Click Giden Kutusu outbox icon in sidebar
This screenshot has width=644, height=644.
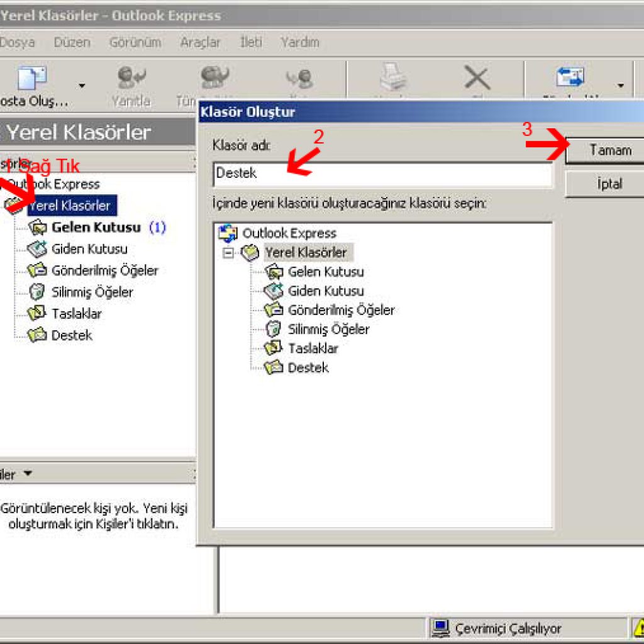pos(37,249)
